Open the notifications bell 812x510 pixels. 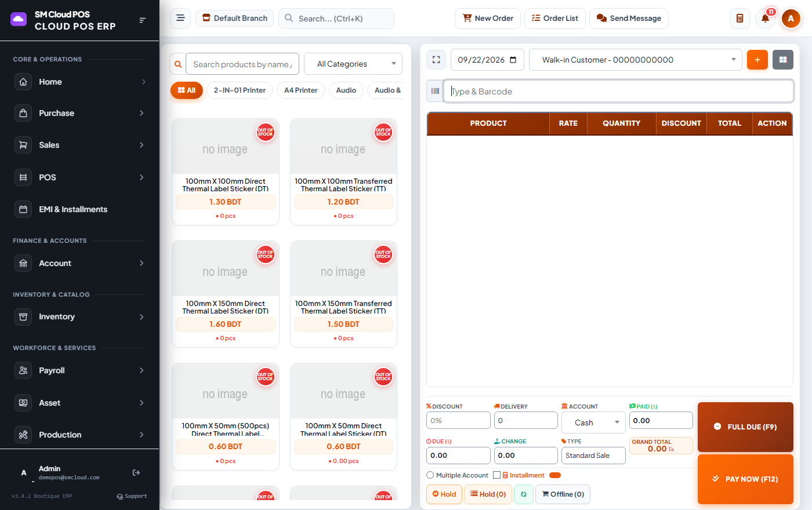(765, 19)
